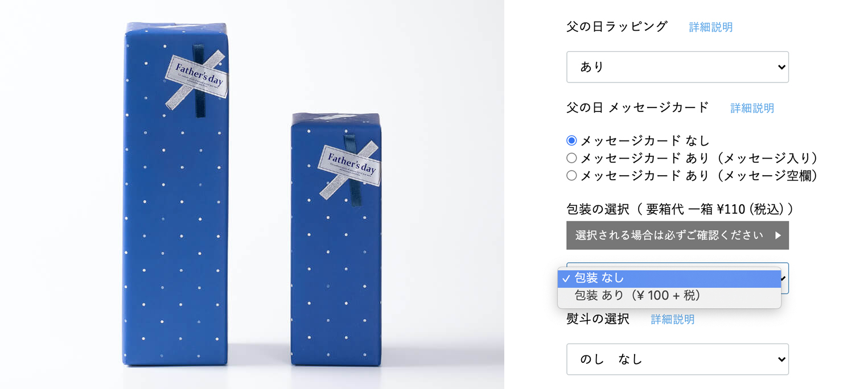Click the gray 選択される場合は必ずご確認ください button
The height and width of the screenshot is (389, 868).
point(677,235)
